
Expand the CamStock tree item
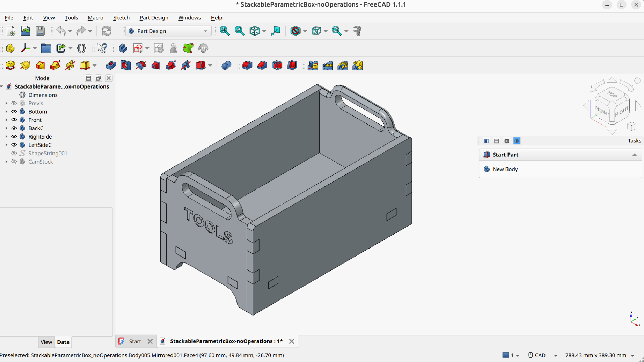[x=6, y=162]
